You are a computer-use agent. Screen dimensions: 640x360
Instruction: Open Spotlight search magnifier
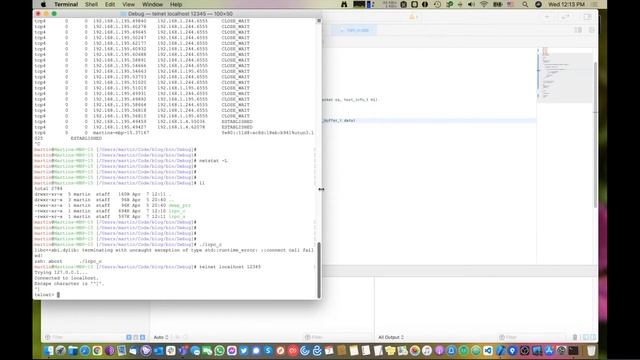tap(525, 4)
